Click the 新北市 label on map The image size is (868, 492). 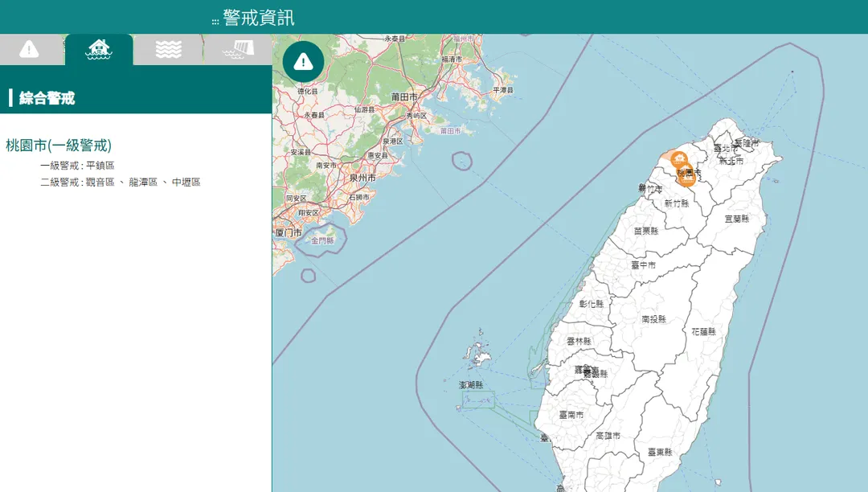tap(731, 161)
